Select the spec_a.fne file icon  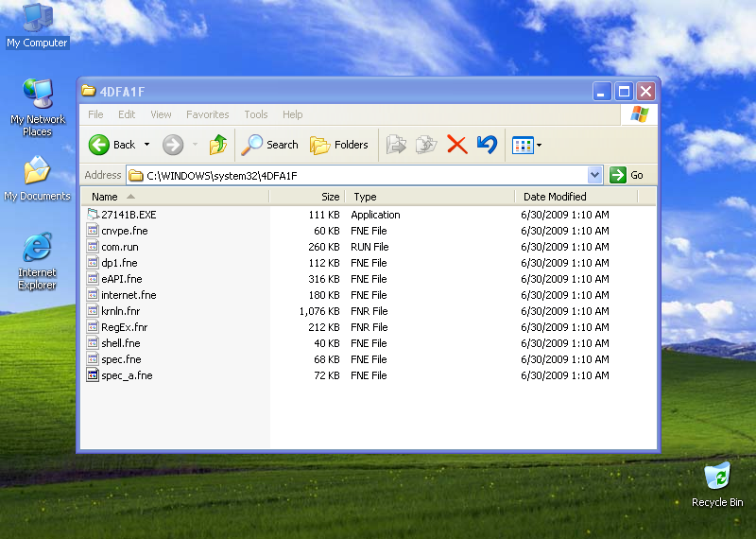[x=93, y=374]
